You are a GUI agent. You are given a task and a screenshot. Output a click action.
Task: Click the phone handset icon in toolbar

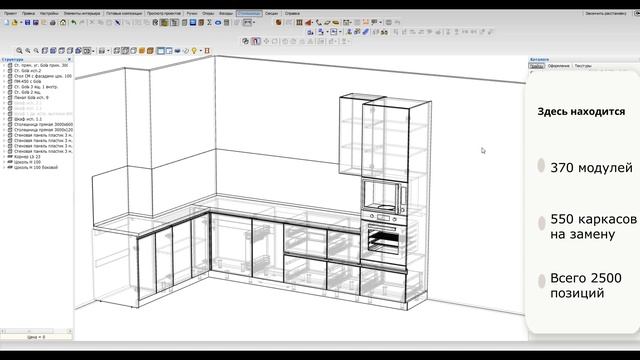click(318, 22)
